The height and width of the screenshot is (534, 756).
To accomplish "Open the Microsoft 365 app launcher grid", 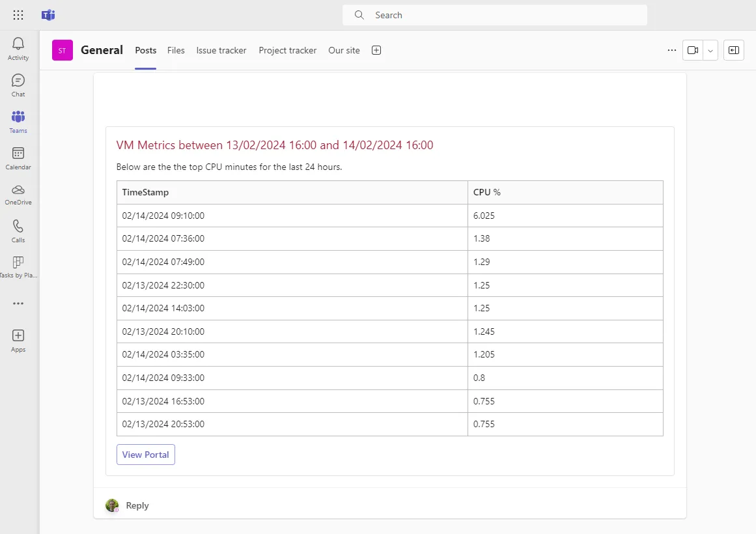I will click(18, 14).
